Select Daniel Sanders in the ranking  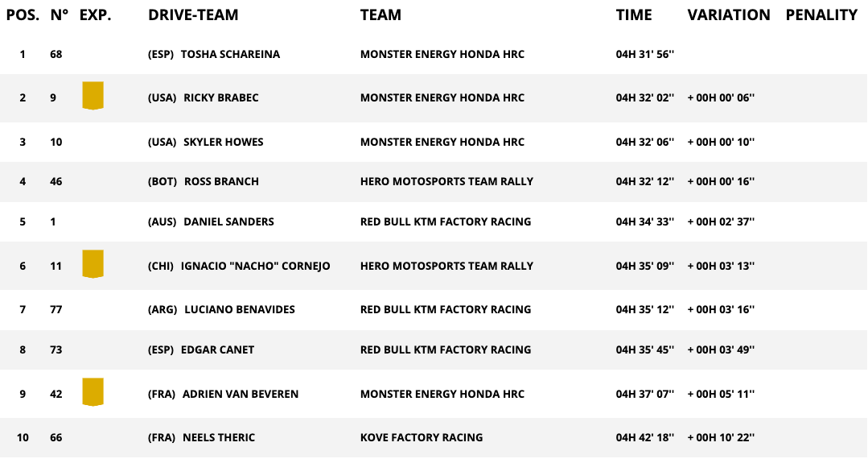click(228, 221)
